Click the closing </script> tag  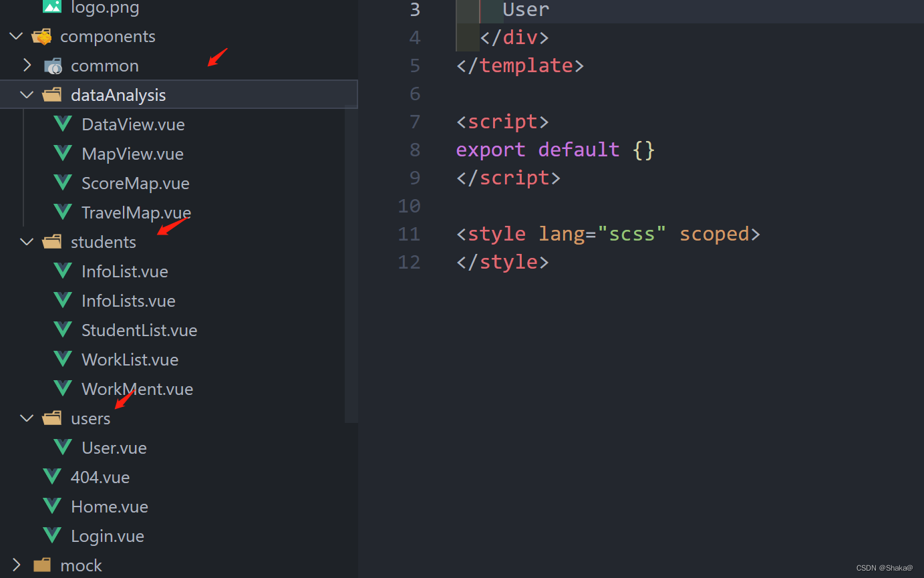click(x=508, y=178)
